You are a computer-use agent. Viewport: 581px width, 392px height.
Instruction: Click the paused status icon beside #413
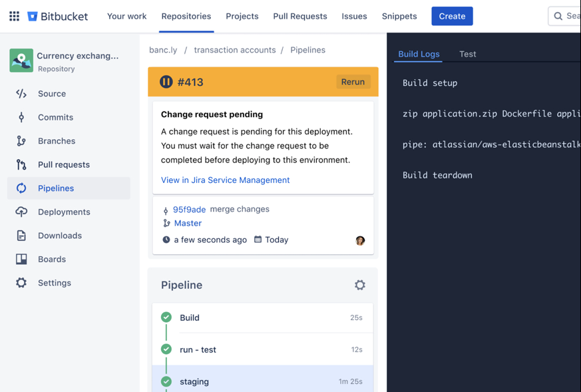coord(166,82)
